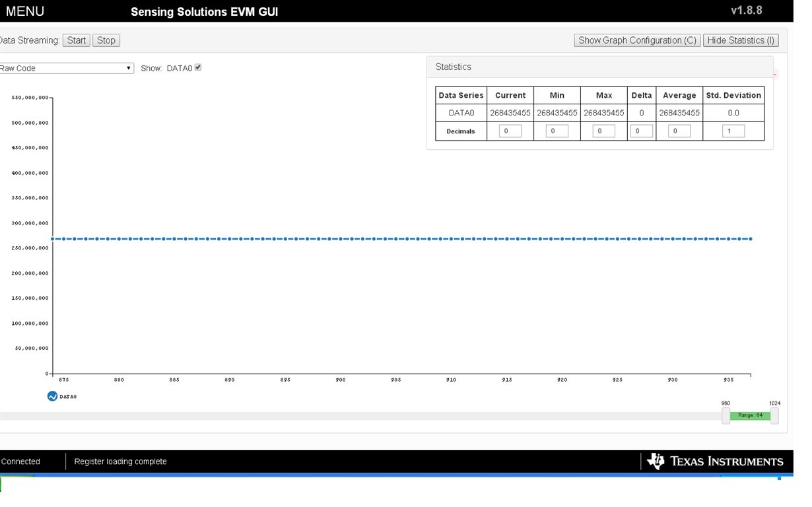The width and height of the screenshot is (812, 507).
Task: Edit Delta decimals input field
Action: pos(641,131)
